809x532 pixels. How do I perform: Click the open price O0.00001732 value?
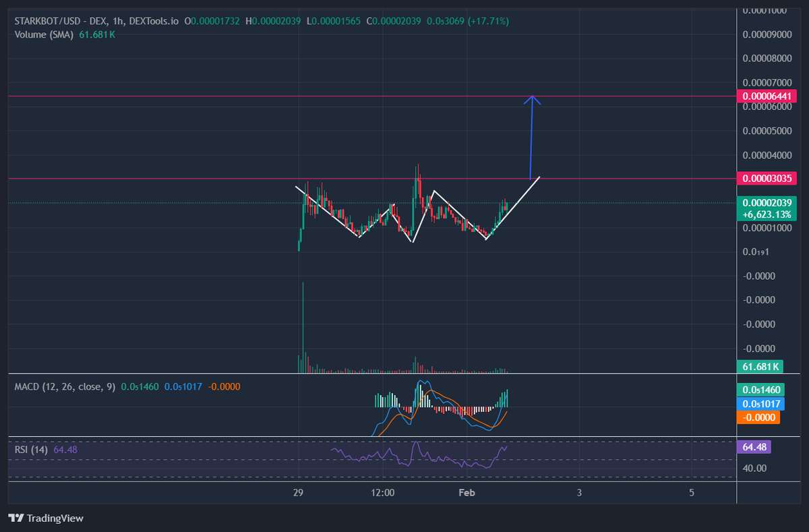point(212,22)
